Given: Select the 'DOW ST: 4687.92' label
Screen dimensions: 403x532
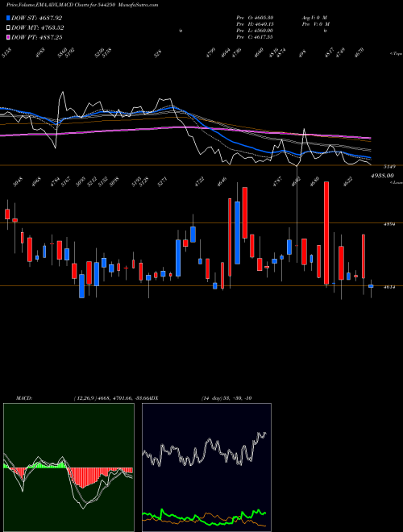Looking at the screenshot, I should (37, 18).
